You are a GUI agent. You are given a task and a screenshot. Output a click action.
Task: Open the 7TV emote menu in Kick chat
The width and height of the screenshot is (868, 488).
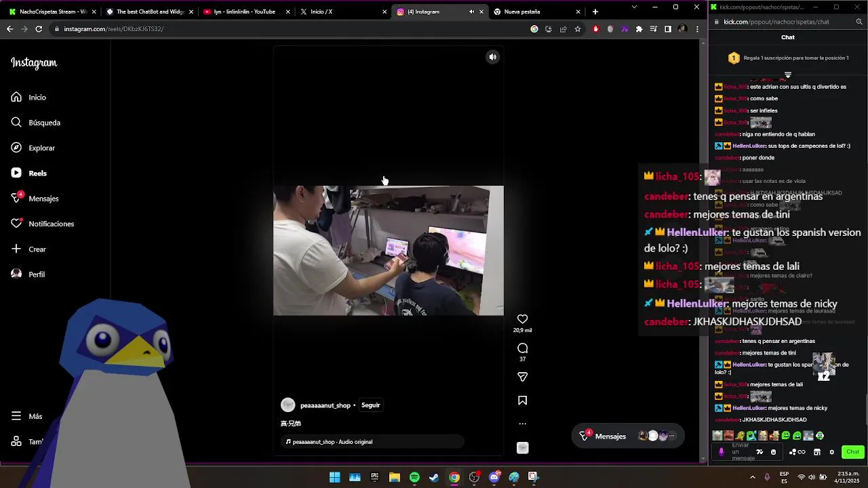point(760,452)
